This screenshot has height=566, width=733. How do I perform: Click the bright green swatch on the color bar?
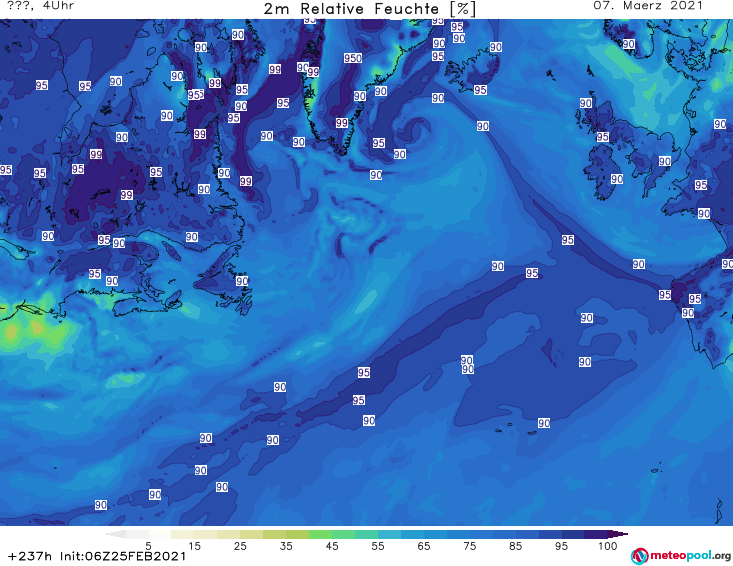(x=320, y=534)
